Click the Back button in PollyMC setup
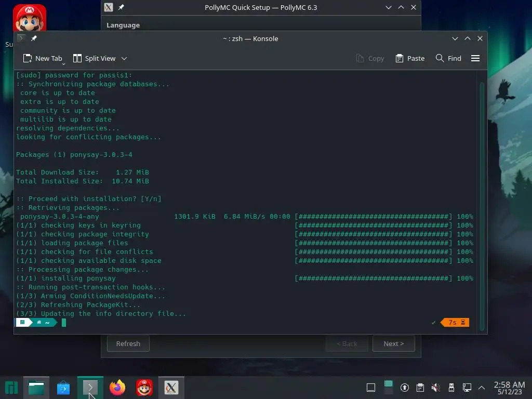532x399 pixels. 347,344
